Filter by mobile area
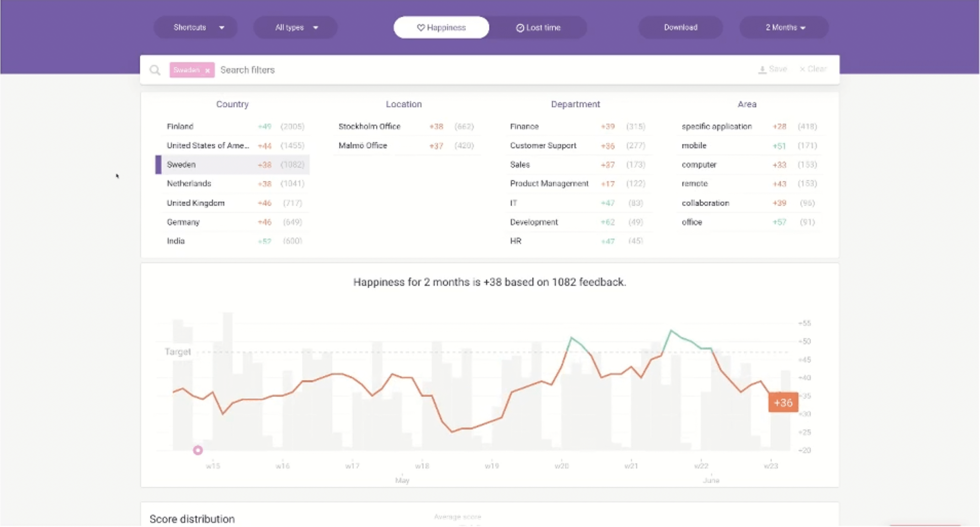 point(749,146)
